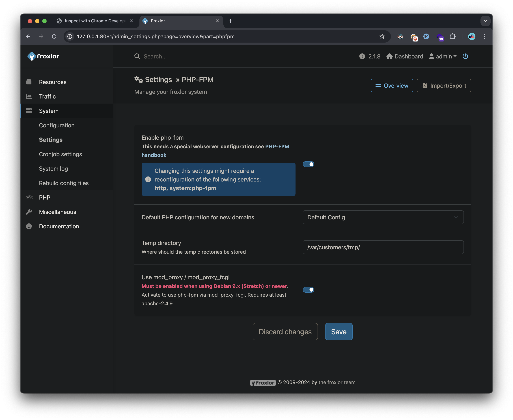Open the Chrome three-dot menu

pos(485,36)
